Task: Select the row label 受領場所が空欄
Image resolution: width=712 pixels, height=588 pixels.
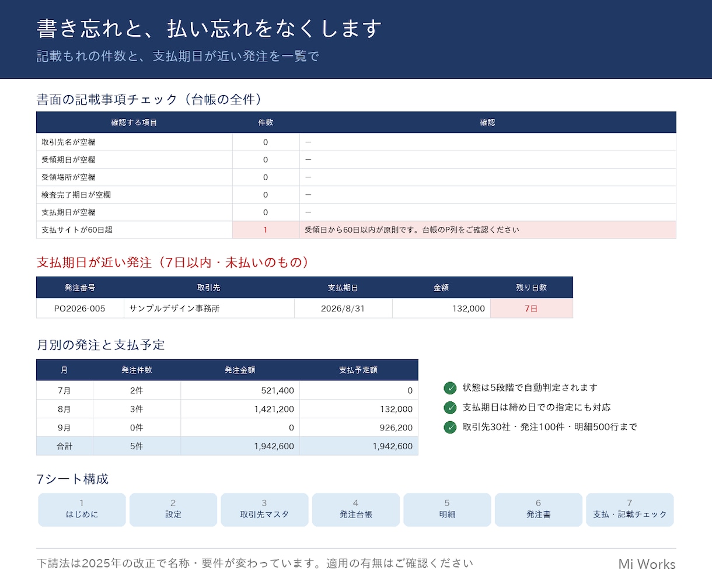Action: point(68,177)
